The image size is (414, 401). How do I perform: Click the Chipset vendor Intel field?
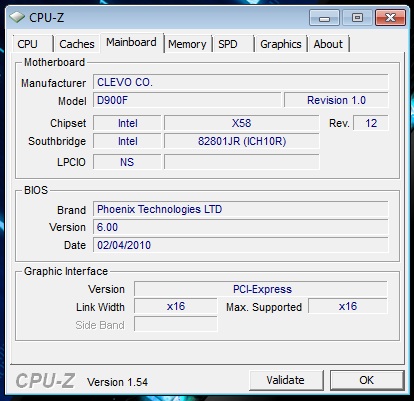click(x=127, y=123)
